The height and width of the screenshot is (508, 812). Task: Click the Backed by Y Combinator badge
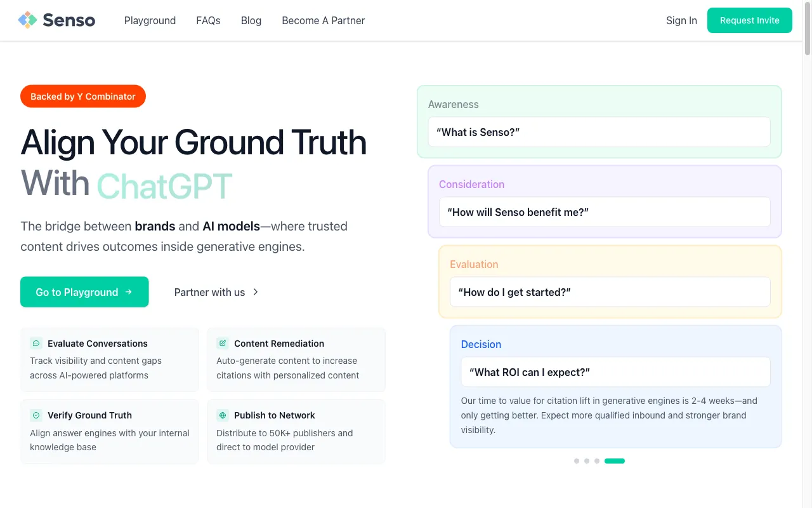coord(83,97)
